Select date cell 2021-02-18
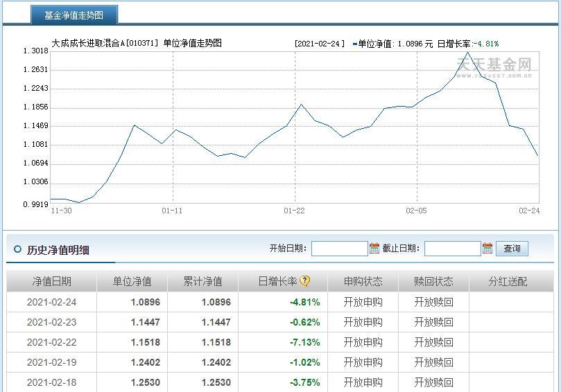This screenshot has width=561, height=392. coord(51,382)
